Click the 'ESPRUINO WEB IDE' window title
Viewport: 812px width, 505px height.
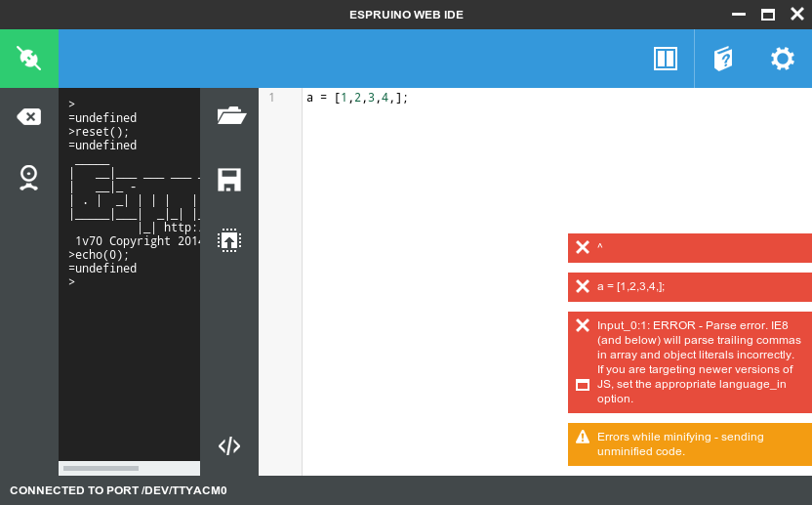tap(407, 15)
